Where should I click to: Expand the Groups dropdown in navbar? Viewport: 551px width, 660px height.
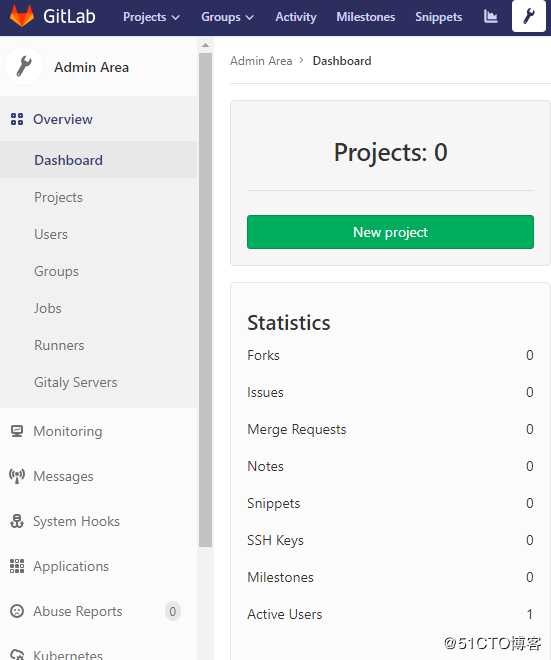tap(227, 17)
